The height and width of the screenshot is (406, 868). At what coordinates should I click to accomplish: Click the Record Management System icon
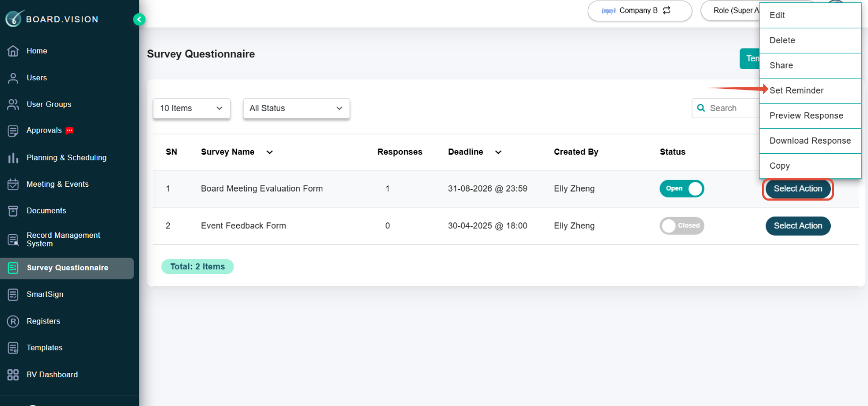[x=13, y=239]
